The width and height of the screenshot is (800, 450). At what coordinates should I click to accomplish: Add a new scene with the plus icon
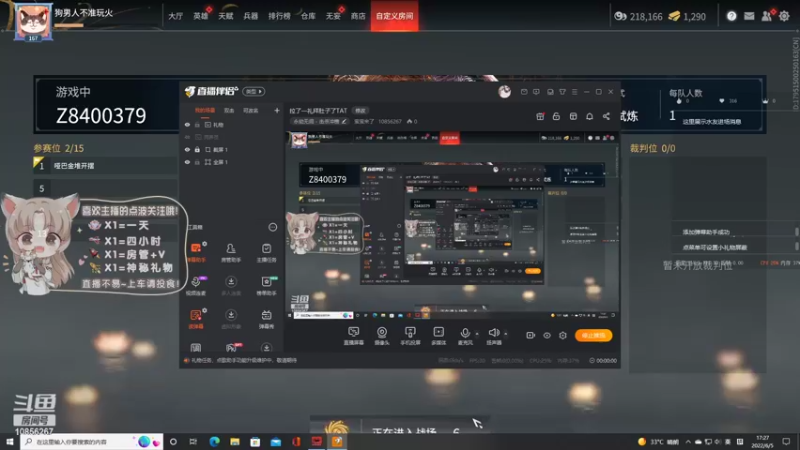pos(277,110)
